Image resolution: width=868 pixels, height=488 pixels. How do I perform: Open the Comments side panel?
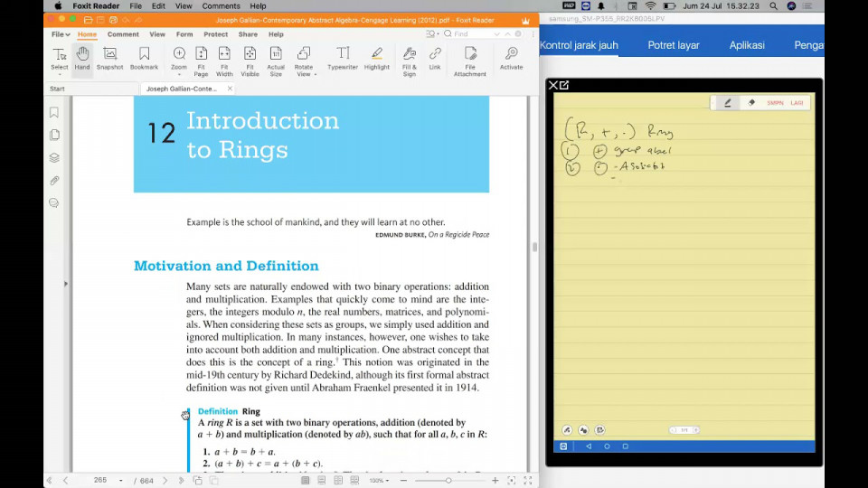tap(54, 203)
